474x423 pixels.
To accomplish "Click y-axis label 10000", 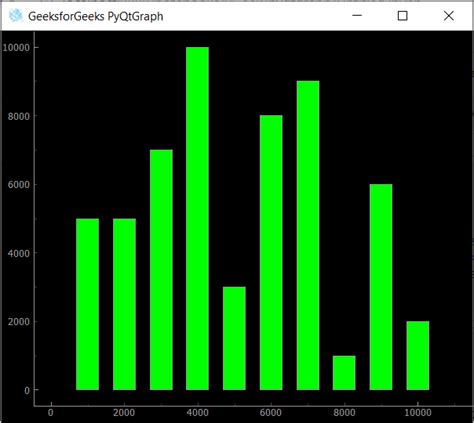I will tap(16, 48).
